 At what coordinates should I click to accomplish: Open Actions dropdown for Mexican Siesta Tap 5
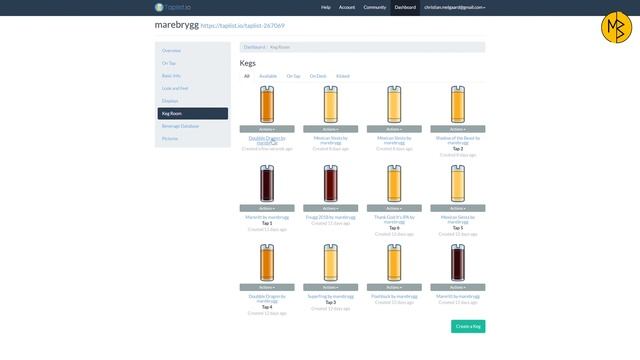(x=458, y=208)
